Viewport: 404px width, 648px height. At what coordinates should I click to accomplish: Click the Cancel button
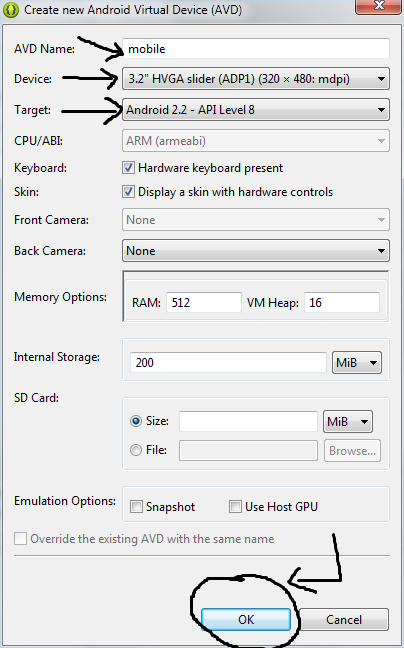click(344, 619)
